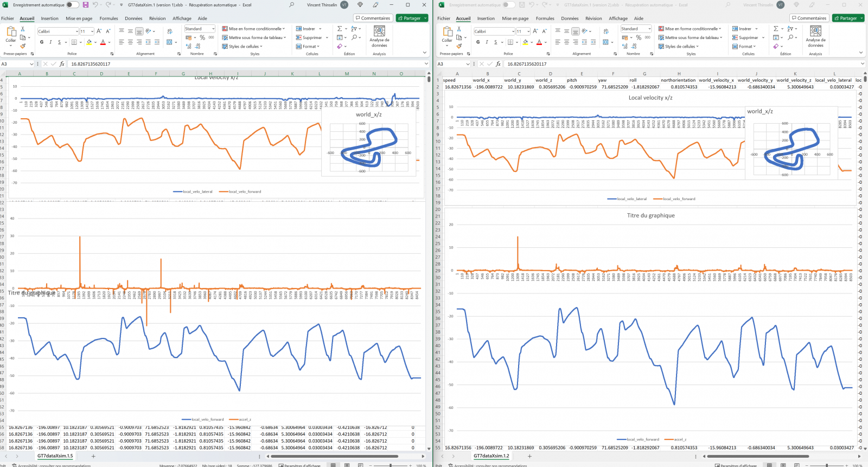Launch Analyse de données in right window
Image resolution: width=868 pixels, height=467 pixels.
click(x=815, y=36)
